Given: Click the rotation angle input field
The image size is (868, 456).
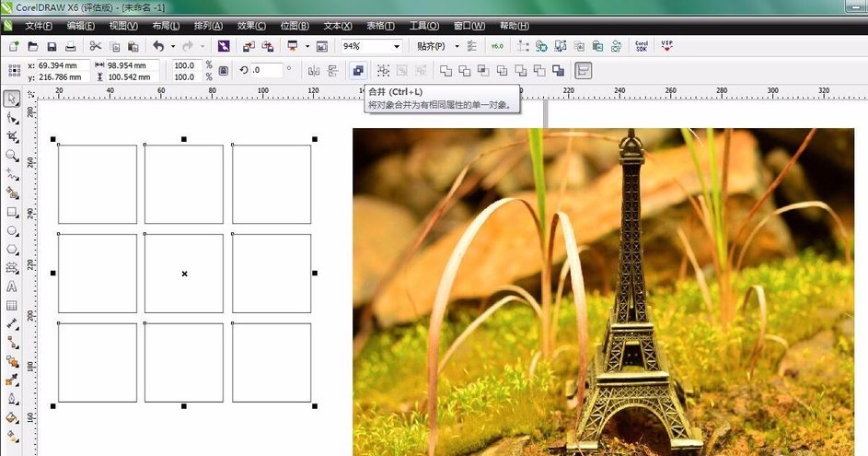Looking at the screenshot, I should 267,70.
